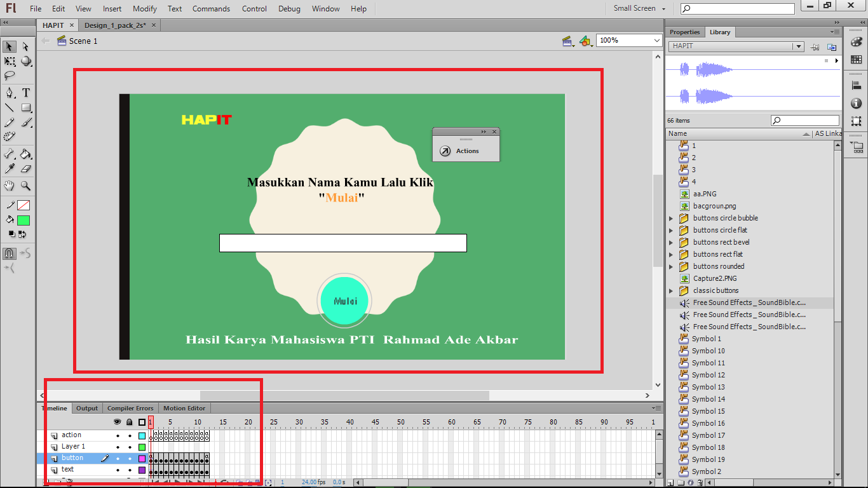Expand the buttons circle flat folder
Viewport: 868px width, 488px height.
click(x=671, y=230)
